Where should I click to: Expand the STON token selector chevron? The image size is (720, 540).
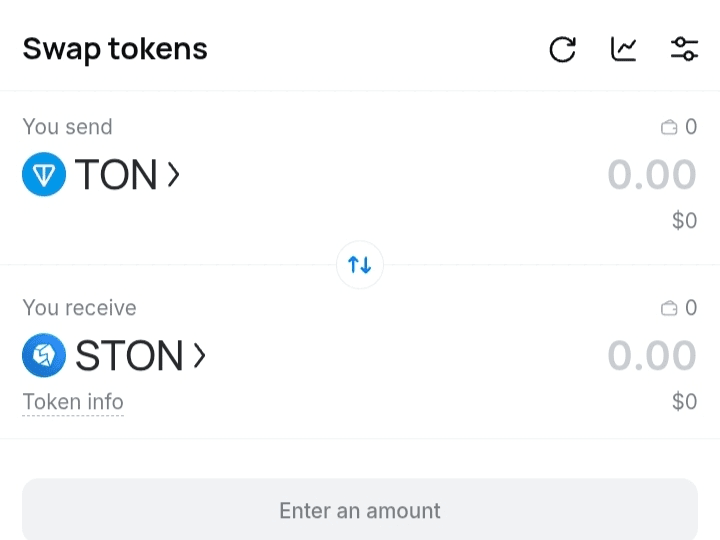click(199, 355)
